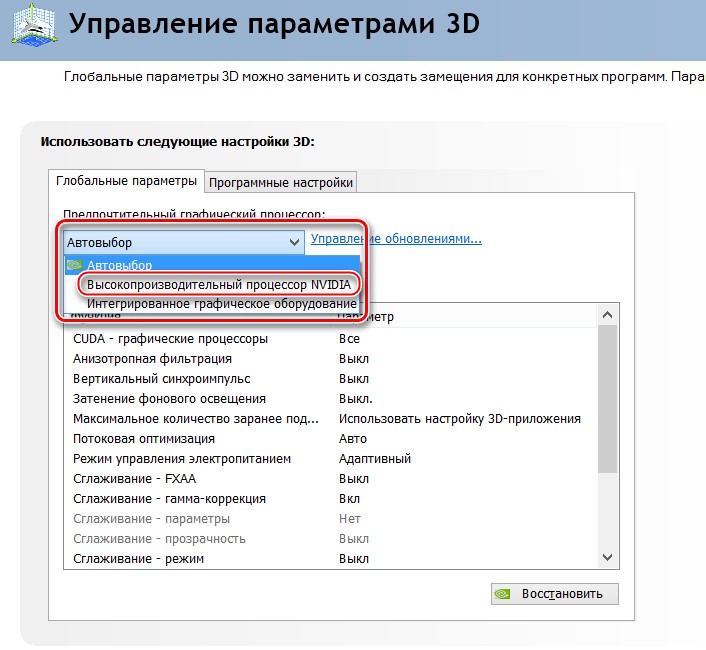Image resolution: width=706 pixels, height=650 pixels.
Task: Click the Адаптивный power mode value
Action: tap(375, 459)
